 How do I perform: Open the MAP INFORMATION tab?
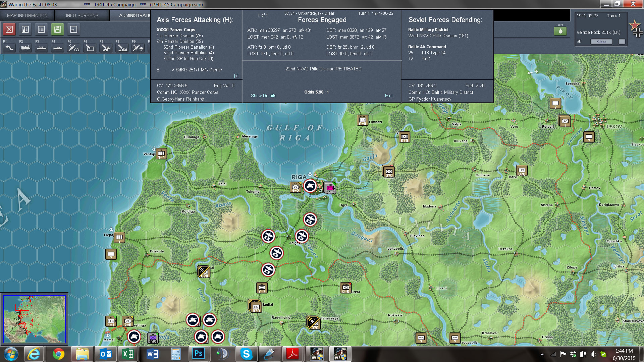[x=27, y=15]
